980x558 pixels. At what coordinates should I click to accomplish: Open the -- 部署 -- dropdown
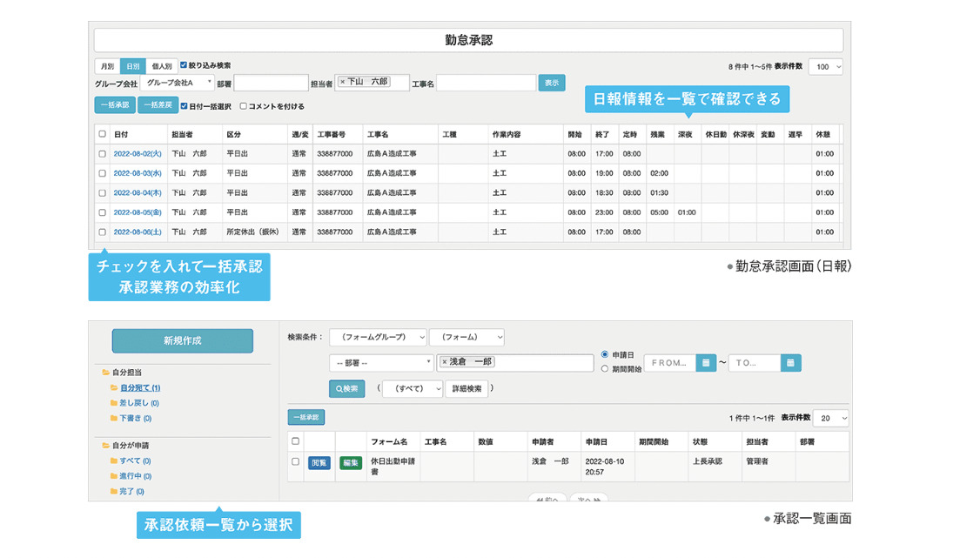point(381,362)
